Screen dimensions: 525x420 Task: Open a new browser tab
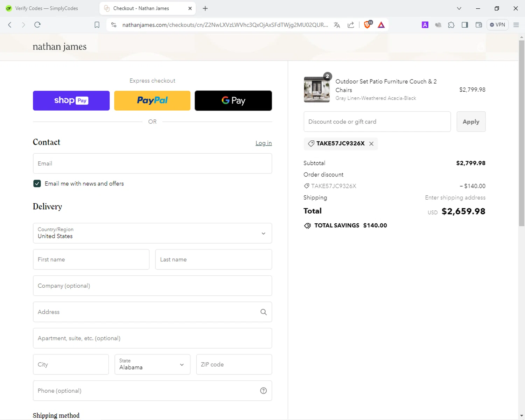[205, 8]
